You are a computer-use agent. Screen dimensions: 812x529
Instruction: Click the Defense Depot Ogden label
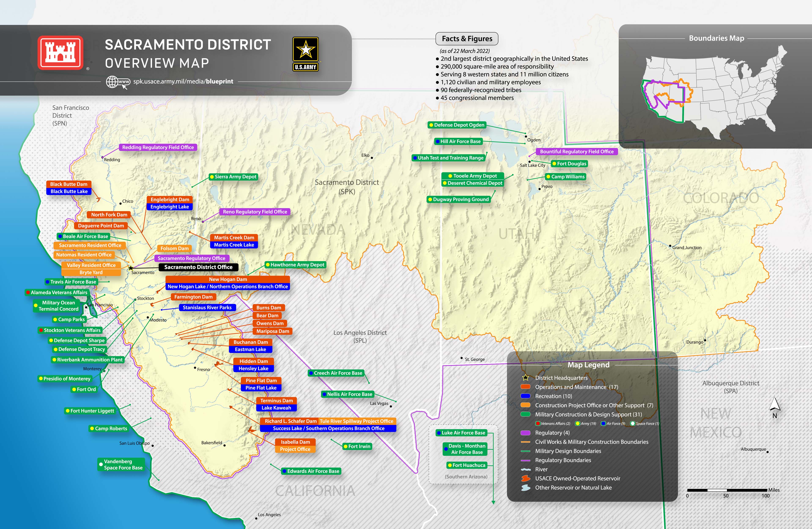point(457,125)
